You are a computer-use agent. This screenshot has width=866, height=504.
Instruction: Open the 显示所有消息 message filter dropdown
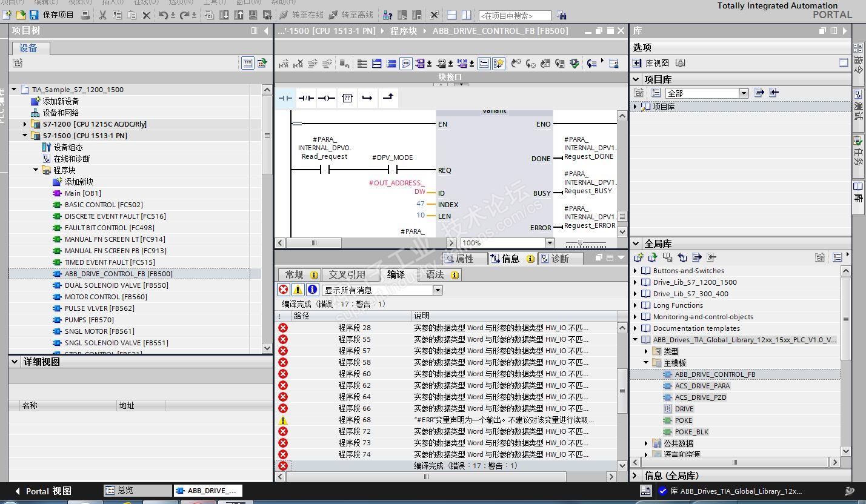(x=438, y=290)
